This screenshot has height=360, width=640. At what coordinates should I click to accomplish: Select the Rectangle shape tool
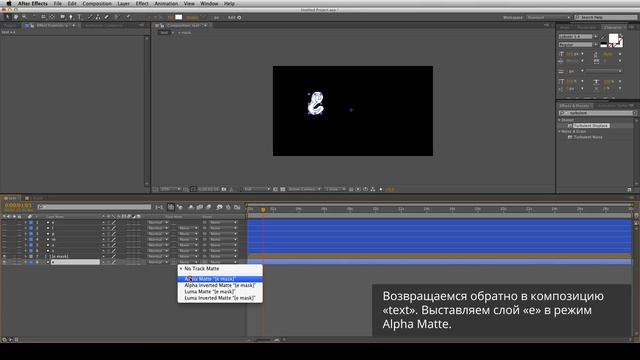coord(62,17)
